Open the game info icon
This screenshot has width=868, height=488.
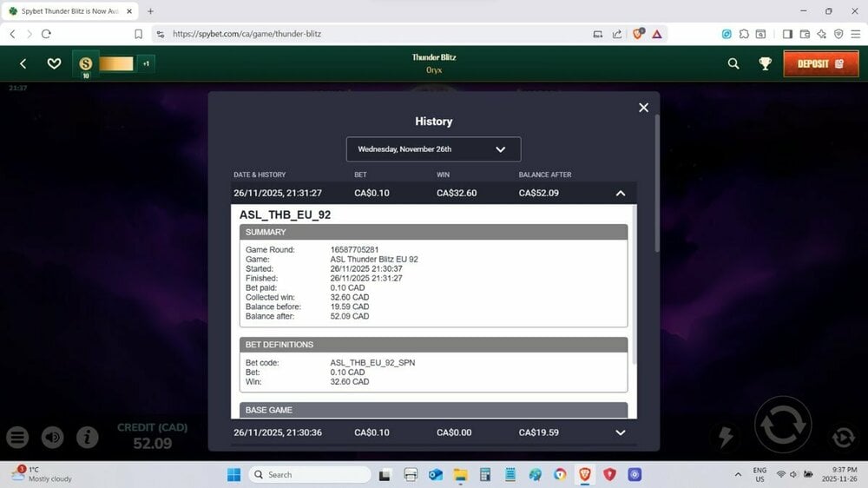87,438
